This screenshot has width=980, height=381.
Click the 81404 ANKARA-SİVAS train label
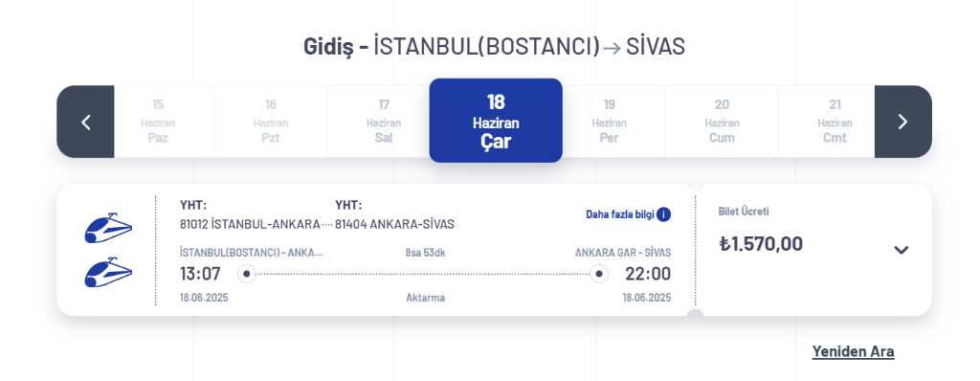[x=394, y=224]
